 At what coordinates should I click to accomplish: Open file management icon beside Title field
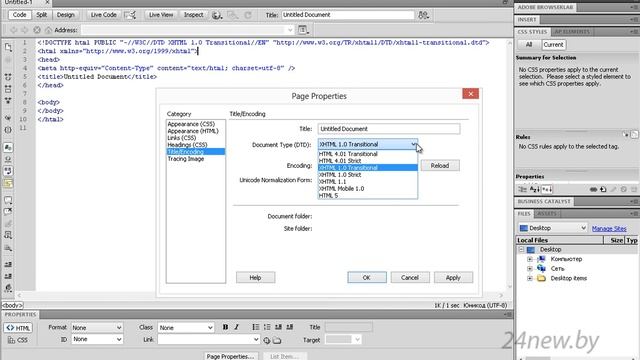click(423, 15)
